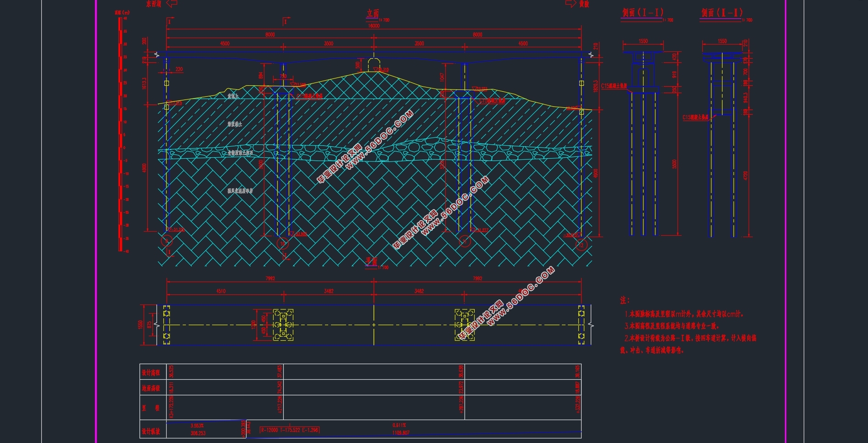The width and height of the screenshot is (868, 443).
Task: Select design elevation value 39.165
Action: click(577, 371)
